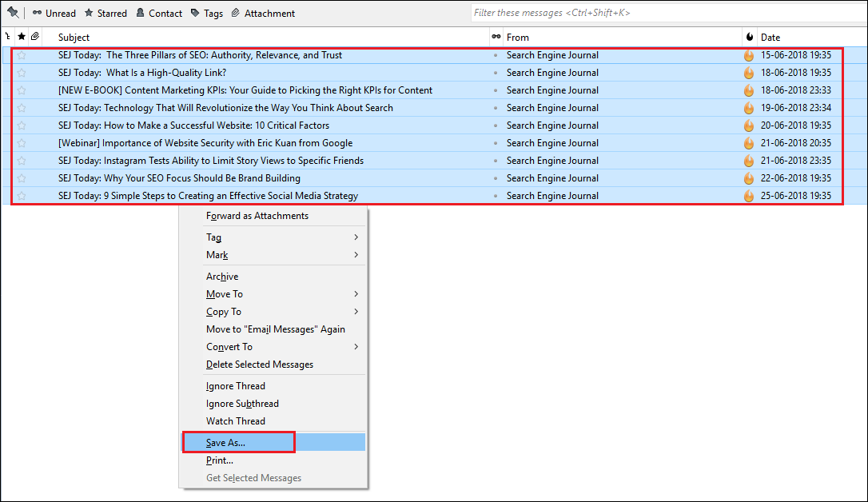The width and height of the screenshot is (868, 502).
Task: Click date 20-06-2018 19:35
Action: pyautogui.click(x=795, y=125)
